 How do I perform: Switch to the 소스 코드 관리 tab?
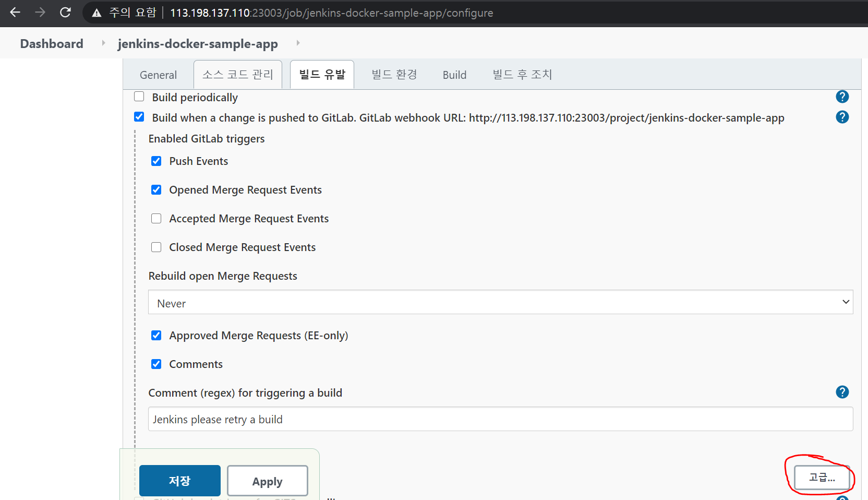click(238, 75)
